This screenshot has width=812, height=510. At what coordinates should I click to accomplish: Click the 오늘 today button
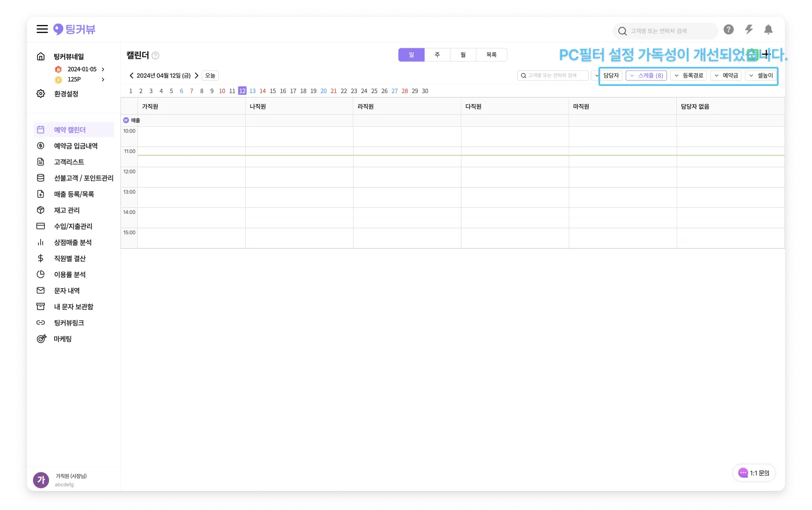pos(210,76)
